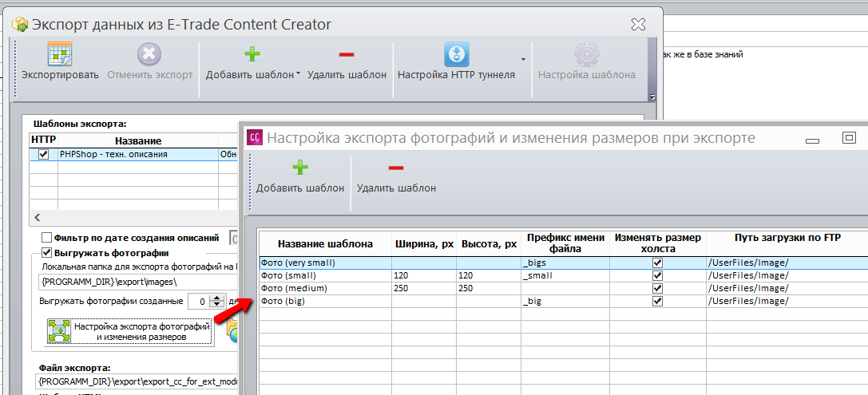The image size is (868, 395).
Task: Click the Префикс имени файла column header
Action: pyautogui.click(x=565, y=244)
